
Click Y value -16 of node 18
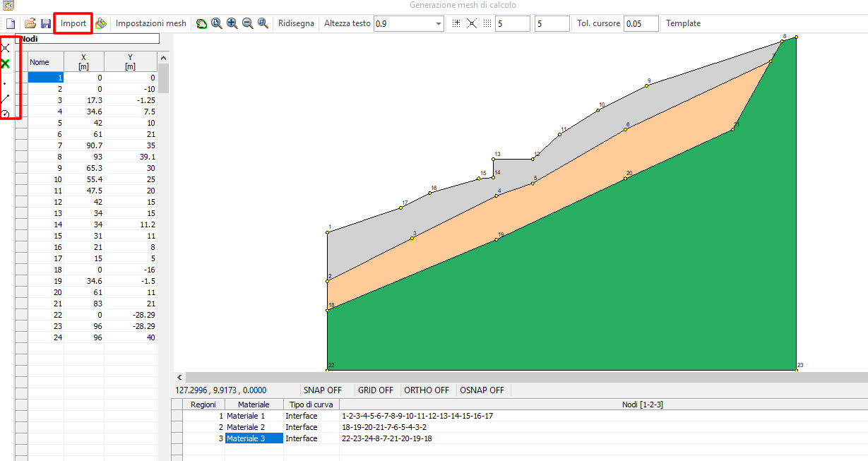[x=130, y=270]
